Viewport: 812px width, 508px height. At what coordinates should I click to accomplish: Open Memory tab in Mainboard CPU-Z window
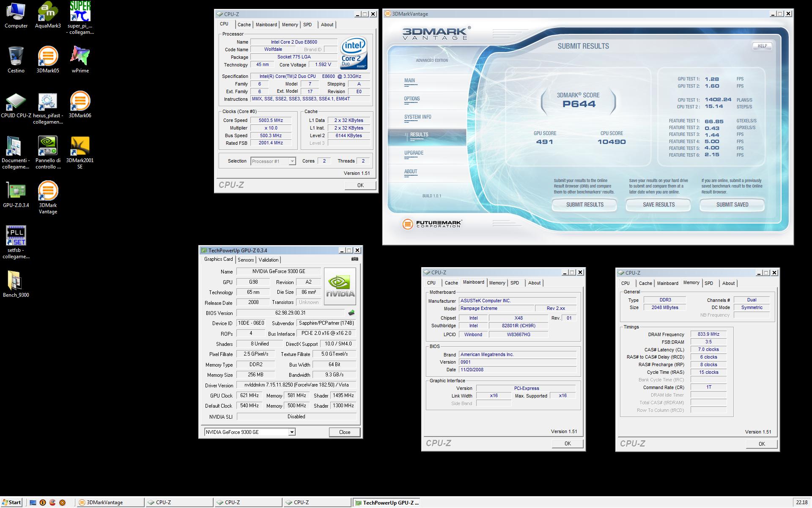497,283
